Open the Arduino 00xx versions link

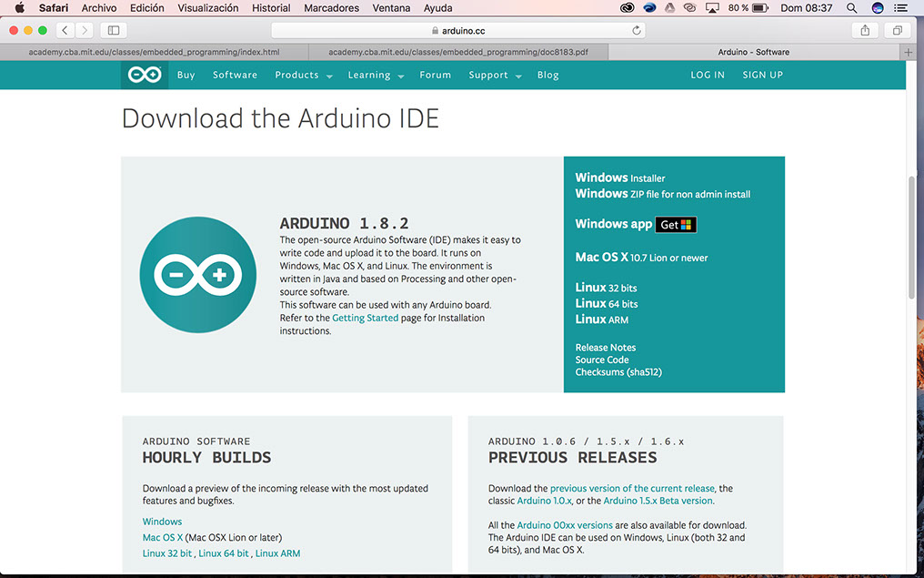[x=565, y=525]
